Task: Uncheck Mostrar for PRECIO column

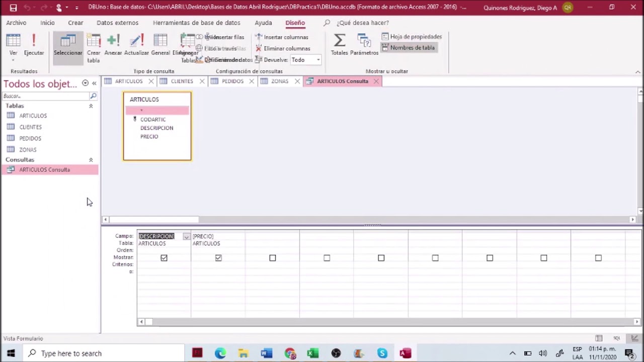Action: 218,258
